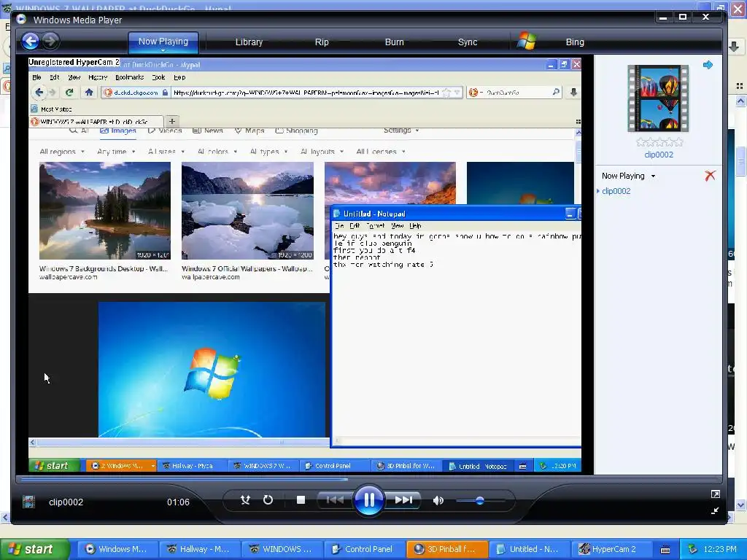Open the Sync tab
Image resolution: width=747 pixels, height=560 pixels.
point(468,42)
